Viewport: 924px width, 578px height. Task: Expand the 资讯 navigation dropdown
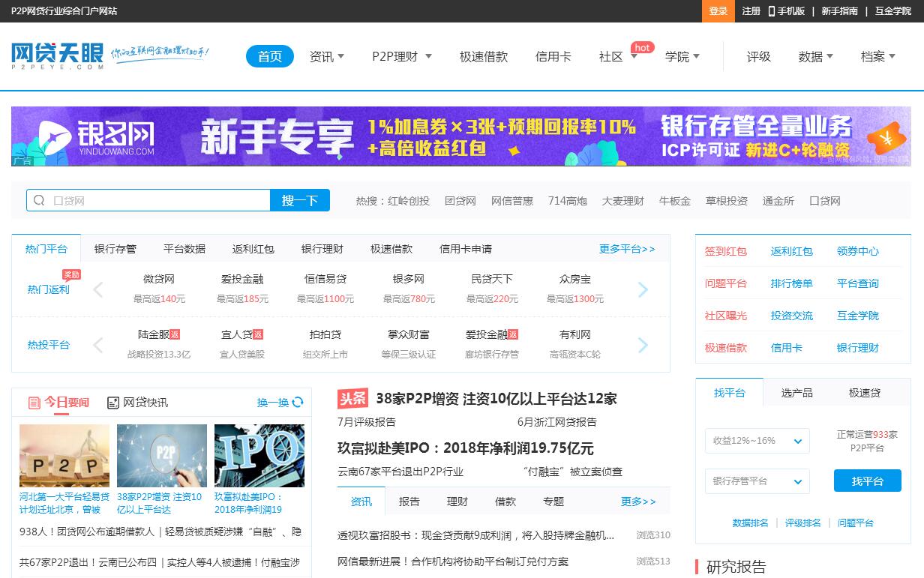(326, 57)
